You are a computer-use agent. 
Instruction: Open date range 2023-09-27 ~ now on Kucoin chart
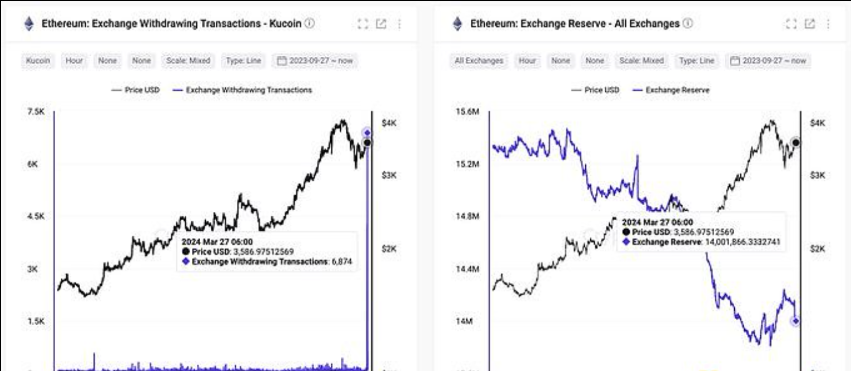point(315,61)
